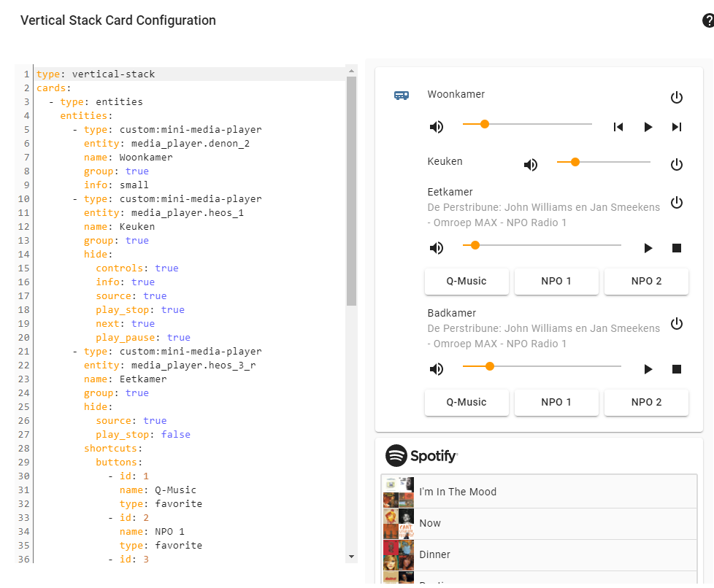Viewport: 714px width, 588px height.
Task: Mute the Badkamer speaker icon
Action: pyautogui.click(x=437, y=368)
